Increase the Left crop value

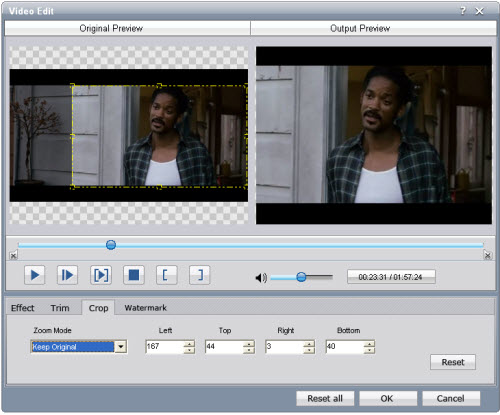coord(189,344)
